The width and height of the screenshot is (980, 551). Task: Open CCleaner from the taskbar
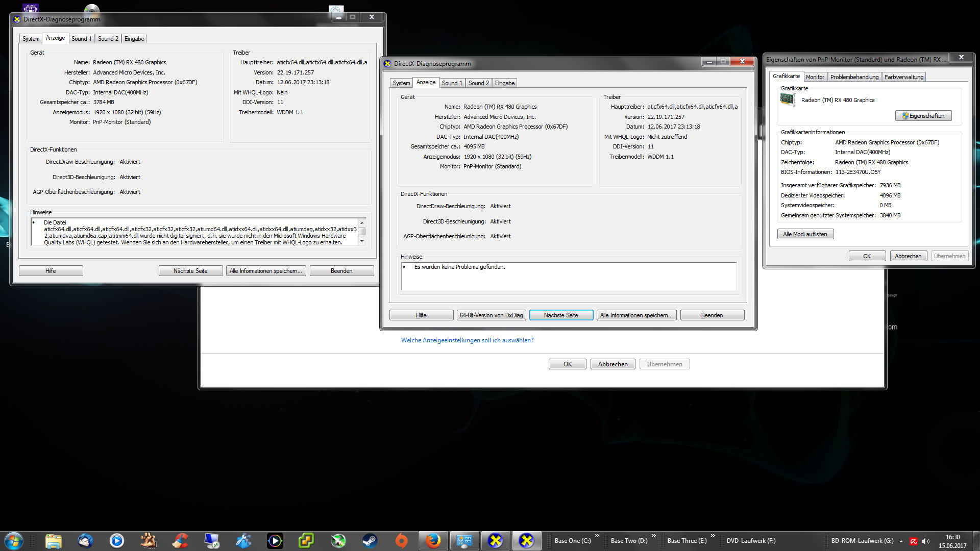click(180, 540)
